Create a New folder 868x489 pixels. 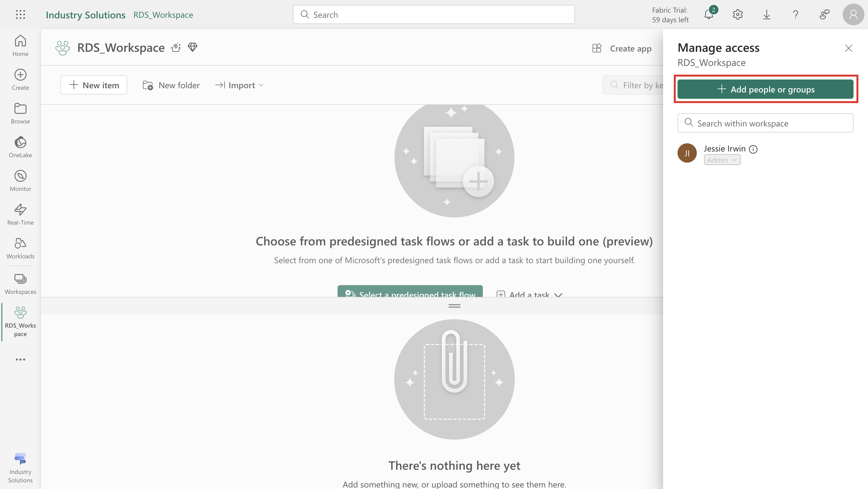tap(171, 85)
